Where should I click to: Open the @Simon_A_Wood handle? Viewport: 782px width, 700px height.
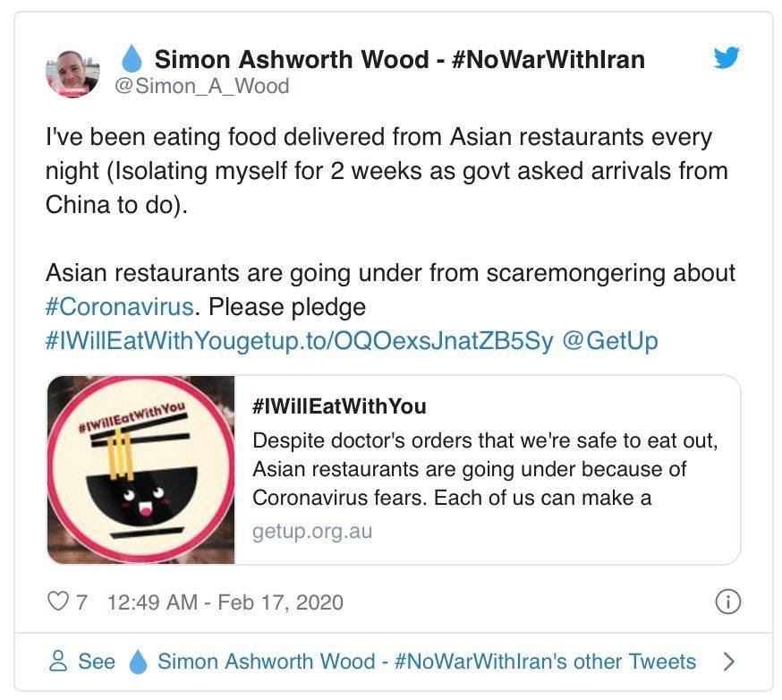point(202,86)
